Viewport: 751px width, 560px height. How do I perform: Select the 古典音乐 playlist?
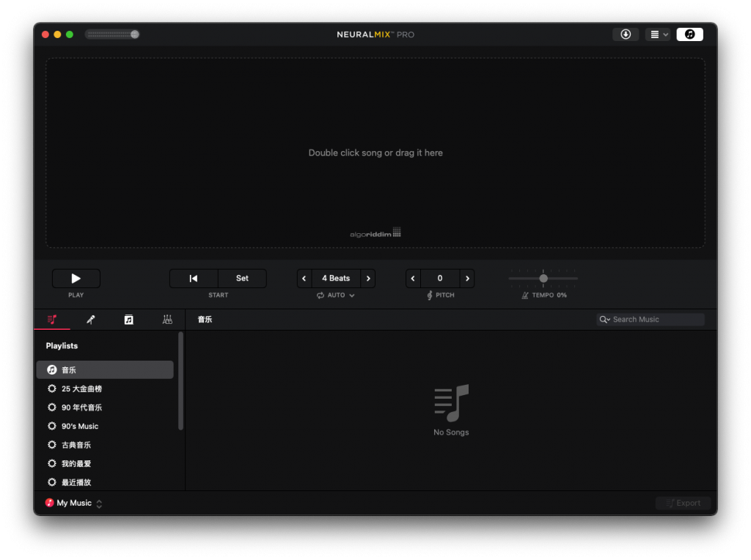pos(105,444)
